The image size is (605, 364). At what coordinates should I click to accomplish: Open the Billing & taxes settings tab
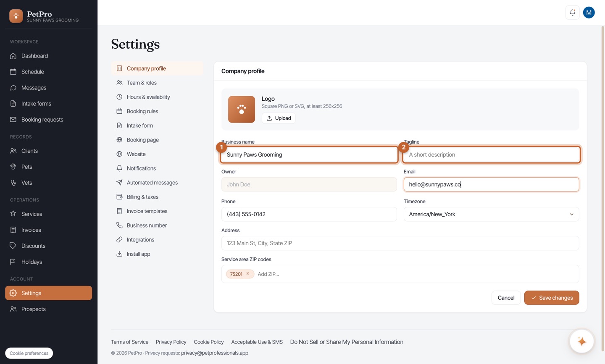(157, 197)
